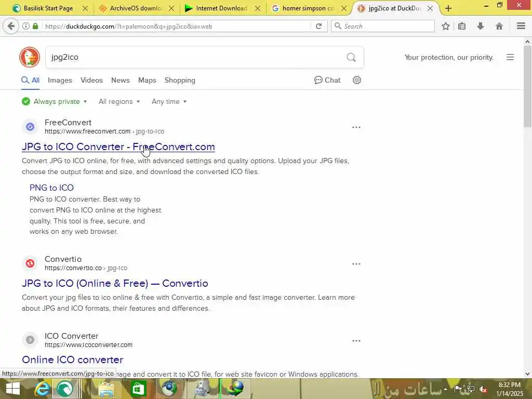The height and width of the screenshot is (399, 532).
Task: Switch to ArchiveOS download tab
Action: [131, 8]
